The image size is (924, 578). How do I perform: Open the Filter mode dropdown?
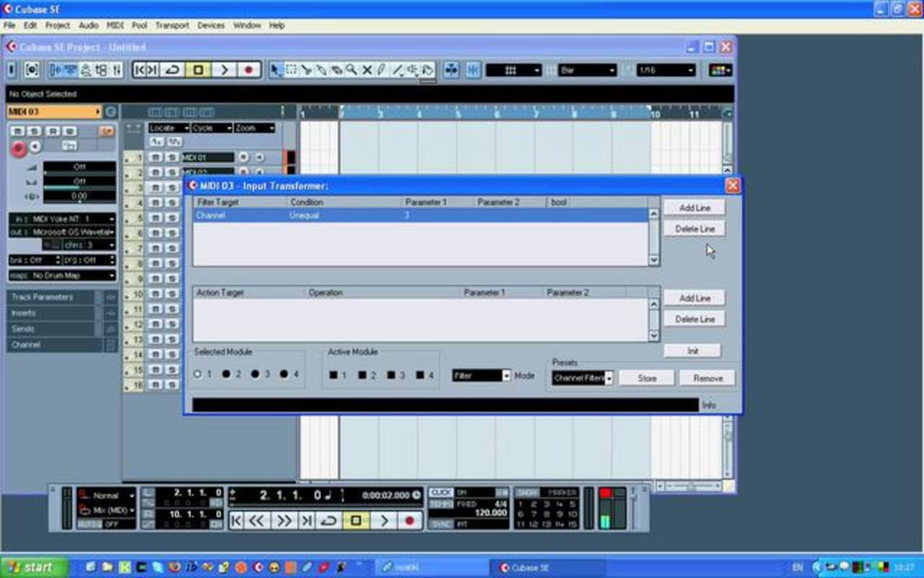[x=481, y=376]
